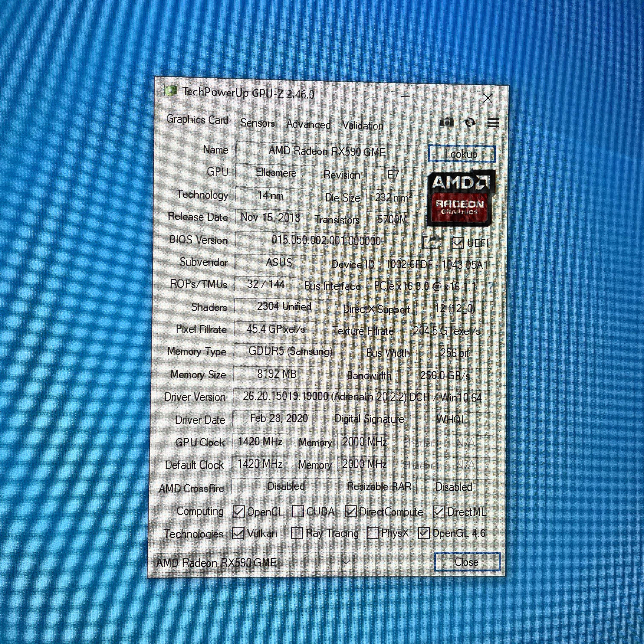Click the screenshot camera icon
This screenshot has width=644, height=644.
pos(447,122)
